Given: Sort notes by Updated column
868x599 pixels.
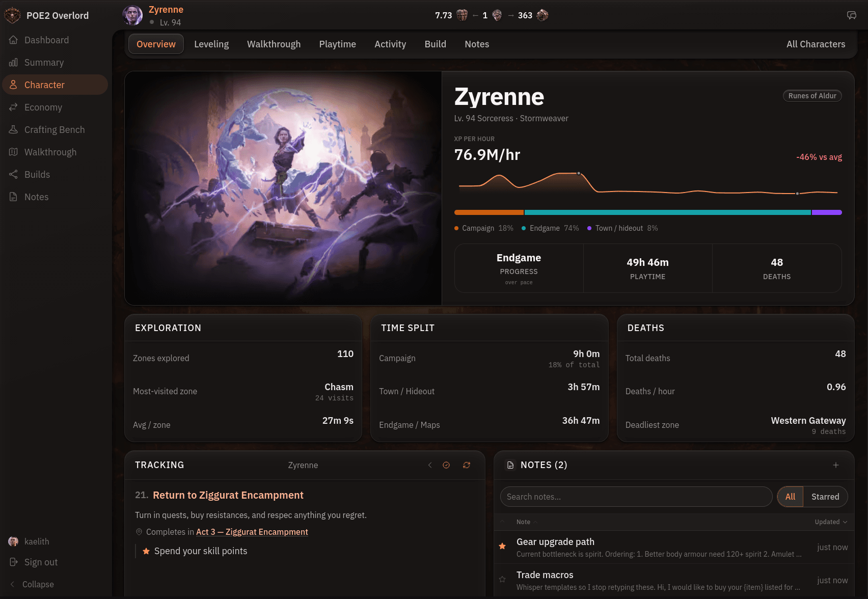Looking at the screenshot, I should click(831, 522).
